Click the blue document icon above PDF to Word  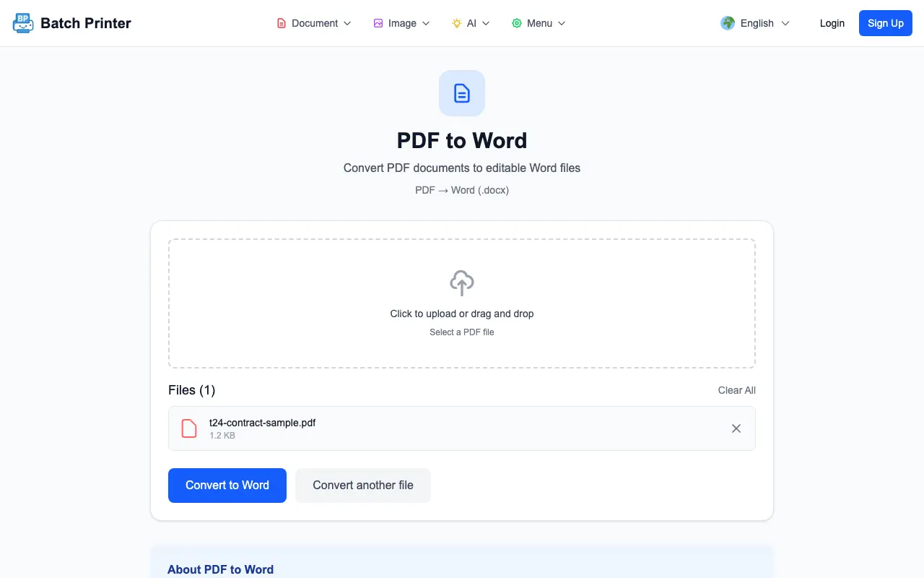tap(462, 93)
